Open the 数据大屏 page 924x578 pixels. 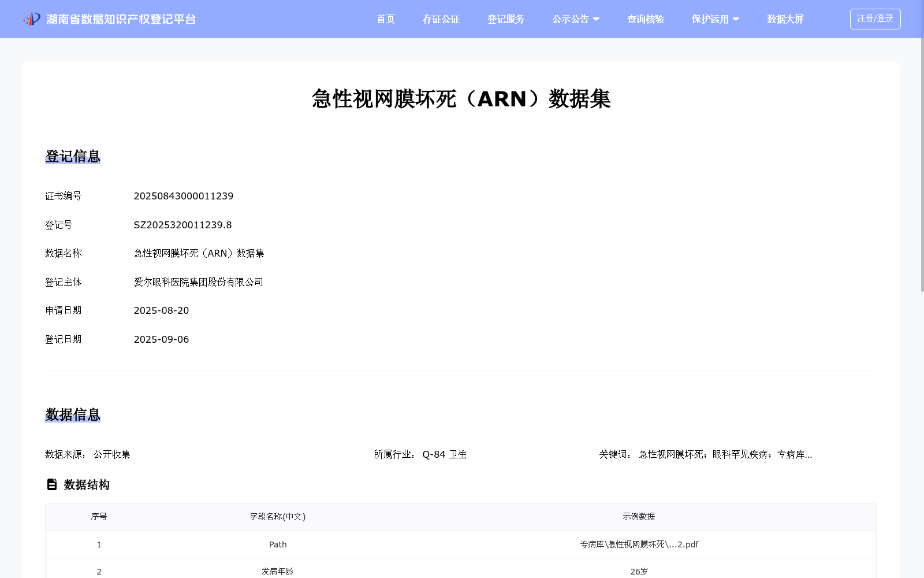[785, 19]
